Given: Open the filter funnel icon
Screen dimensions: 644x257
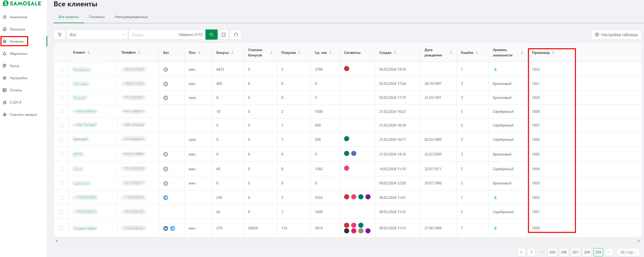Looking at the screenshot, I should pyautogui.click(x=60, y=35).
